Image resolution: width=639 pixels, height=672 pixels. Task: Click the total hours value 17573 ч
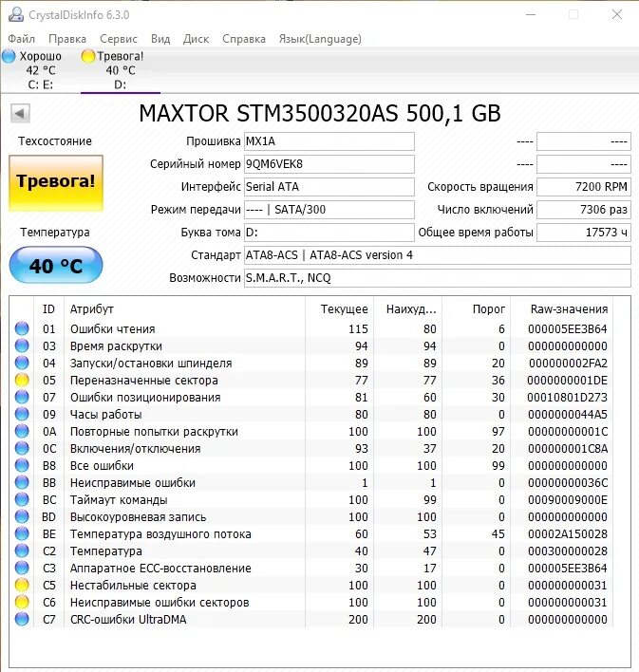click(584, 233)
